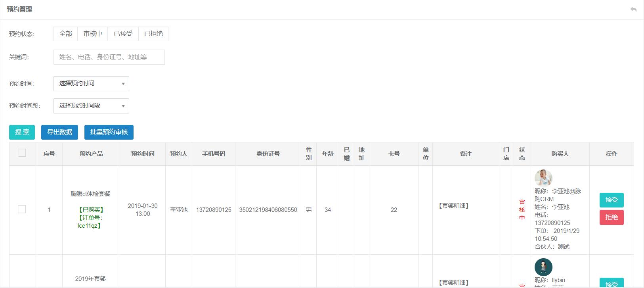Click the order number 【订单号: lce11qz】 link
Image resolution: width=644 pixels, height=288 pixels.
(x=90, y=222)
